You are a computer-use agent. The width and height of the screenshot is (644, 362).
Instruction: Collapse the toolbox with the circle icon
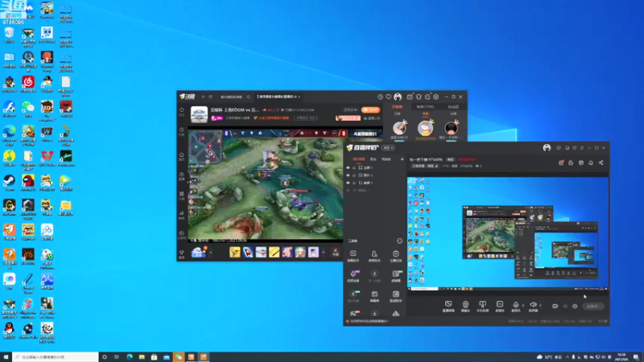pyautogui.click(x=399, y=241)
